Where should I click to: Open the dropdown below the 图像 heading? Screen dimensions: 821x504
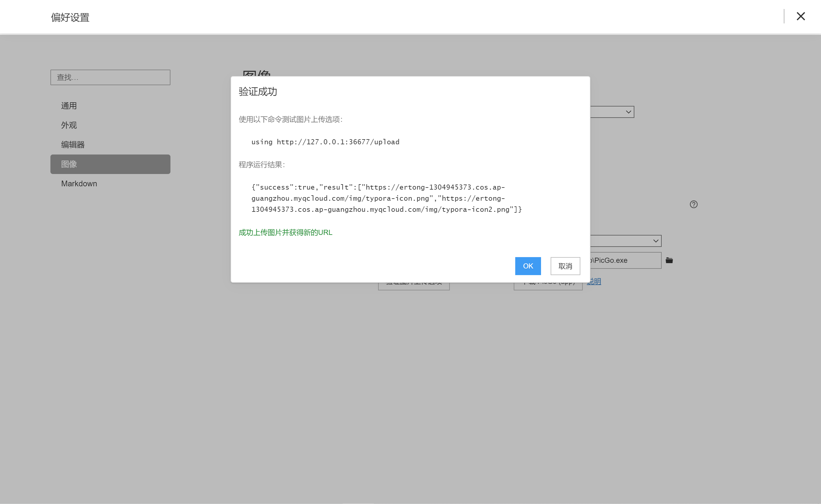[612, 112]
